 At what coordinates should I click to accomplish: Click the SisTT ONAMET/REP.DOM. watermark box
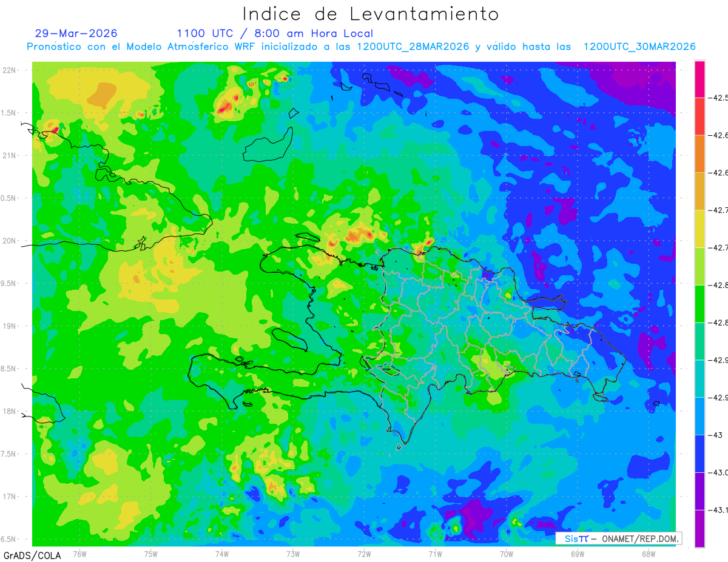click(x=619, y=538)
